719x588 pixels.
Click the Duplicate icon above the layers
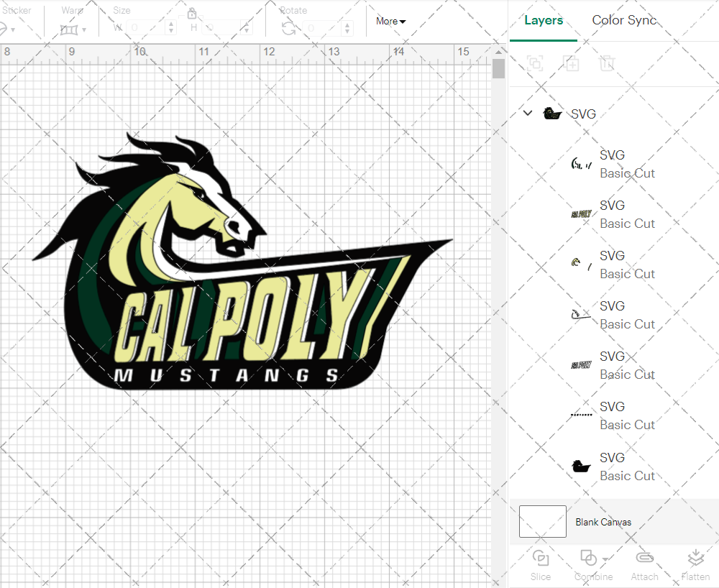(x=572, y=63)
